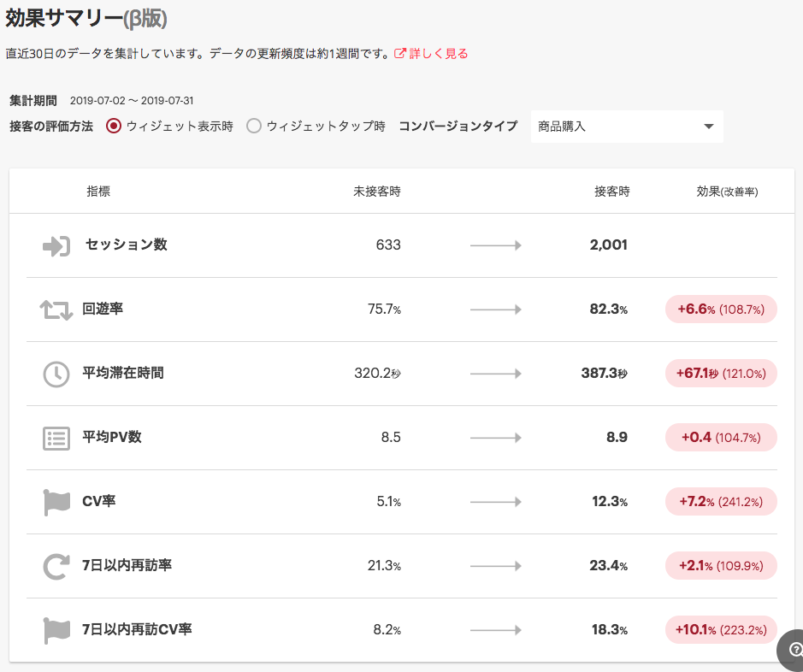
Task: Click the value 633 under 未接客時
Action: click(388, 245)
